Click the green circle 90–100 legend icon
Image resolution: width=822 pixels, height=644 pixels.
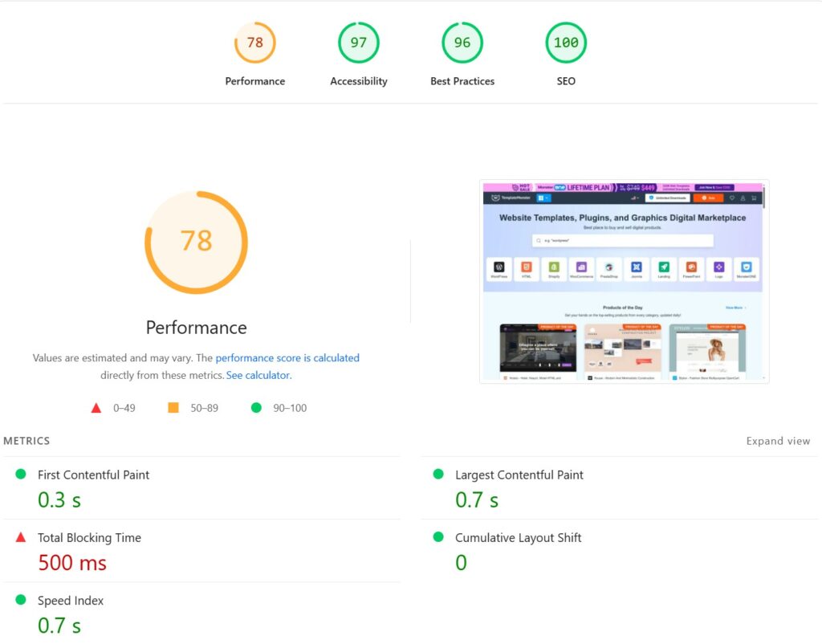click(x=256, y=407)
